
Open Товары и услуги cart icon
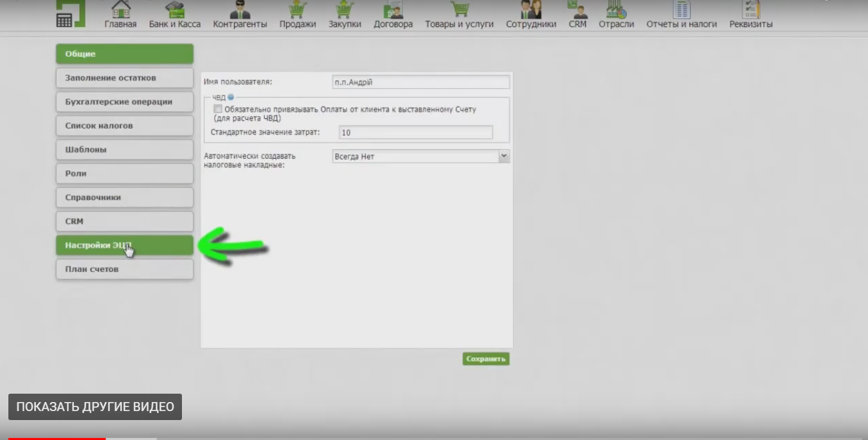(x=459, y=10)
